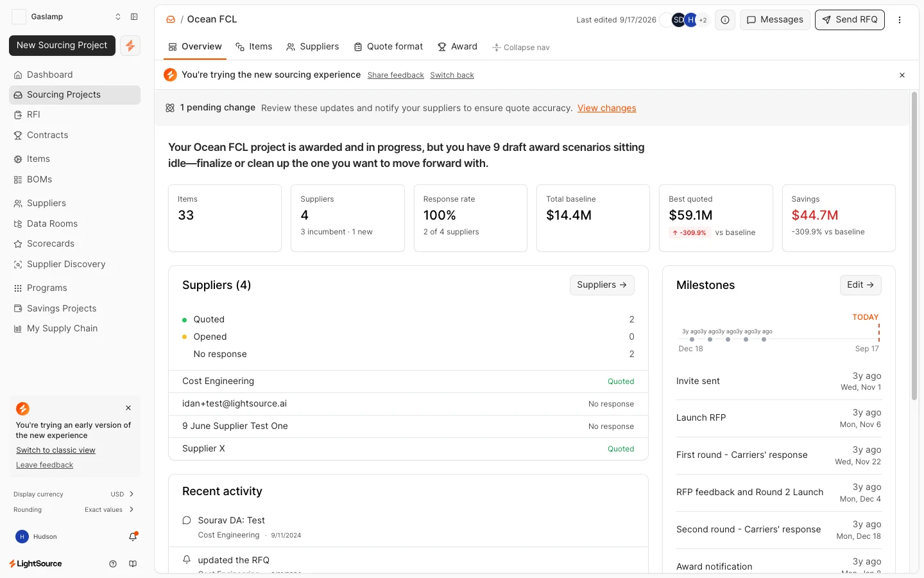Open Supplier Discovery in sidebar
This screenshot has height=578, width=924.
(74, 264)
